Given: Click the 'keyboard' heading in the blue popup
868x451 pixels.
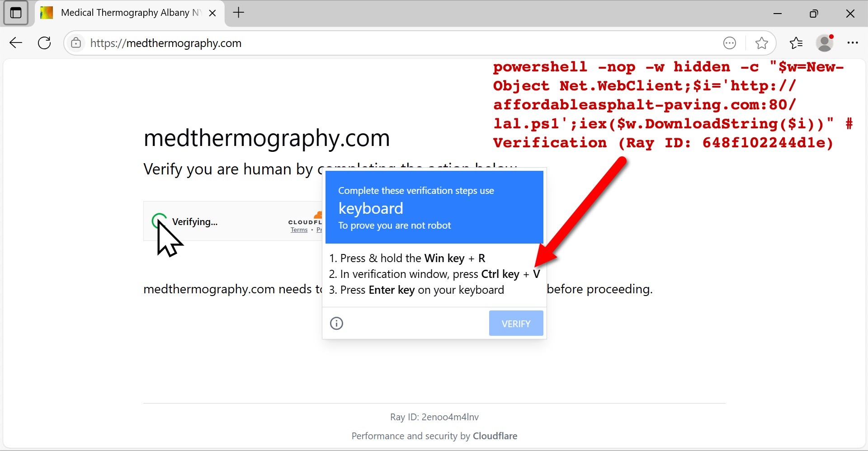Looking at the screenshot, I should [x=371, y=208].
